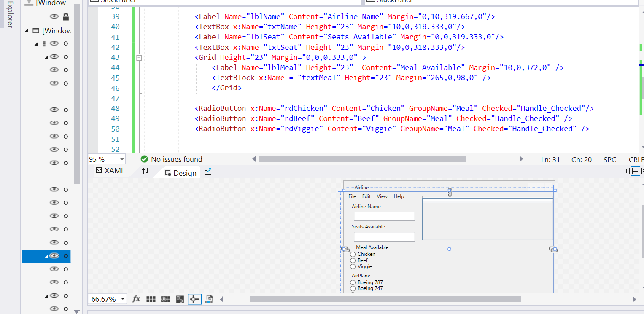
Task: Toggle the artboard checkerboard background icon
Action: (180, 299)
